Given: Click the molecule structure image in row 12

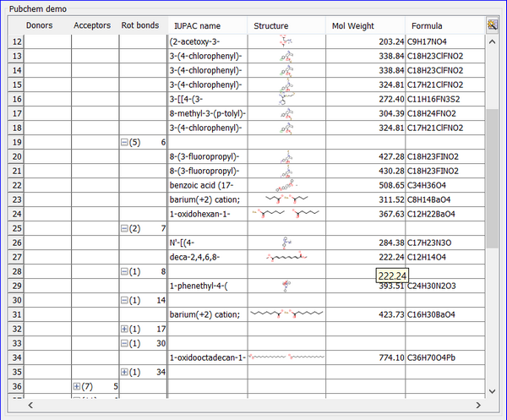Looking at the screenshot, I should tap(286, 41).
